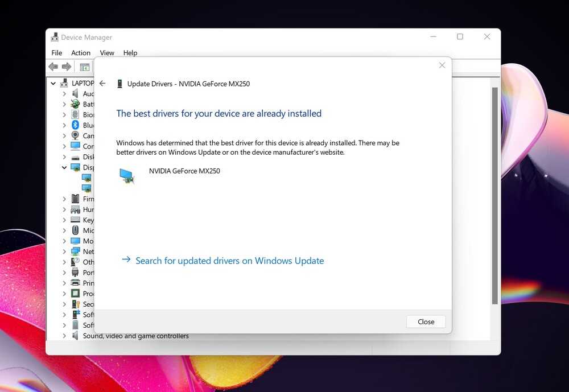Image resolution: width=569 pixels, height=392 pixels.
Task: Click the Show/Hide console tree toolbar icon
Action: coord(85,67)
